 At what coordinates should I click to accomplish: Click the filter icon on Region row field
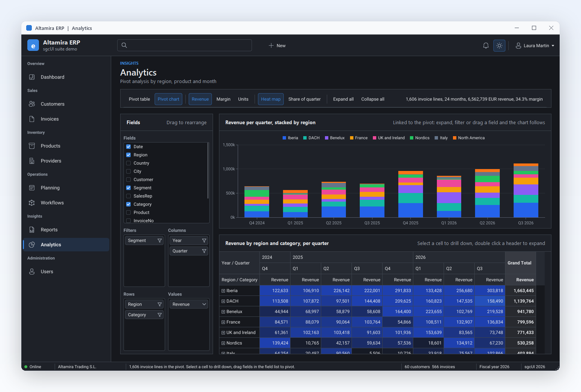(x=160, y=304)
